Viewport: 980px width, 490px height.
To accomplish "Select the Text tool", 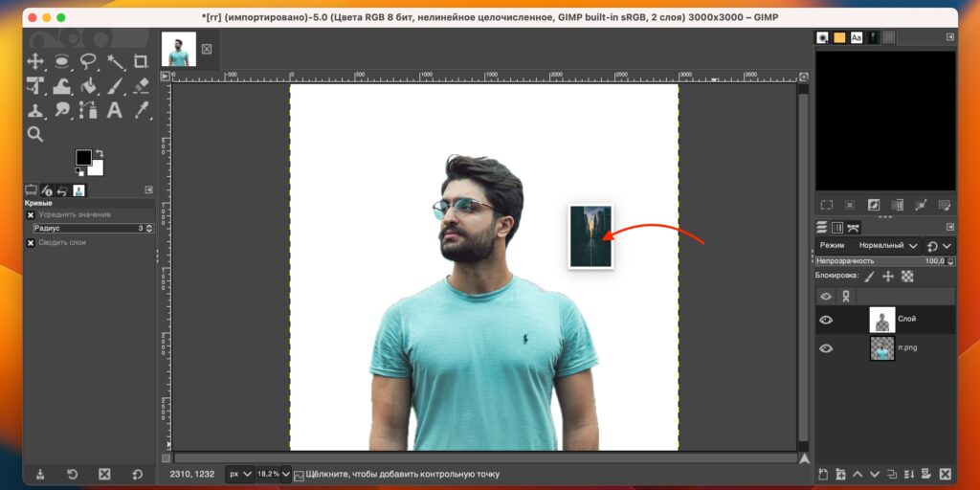I will [x=115, y=110].
